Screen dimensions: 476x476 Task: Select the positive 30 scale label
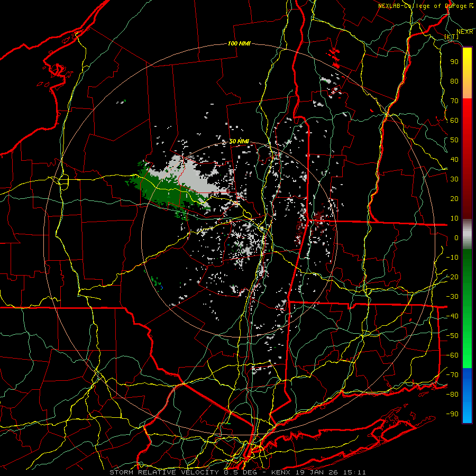coord(454,179)
